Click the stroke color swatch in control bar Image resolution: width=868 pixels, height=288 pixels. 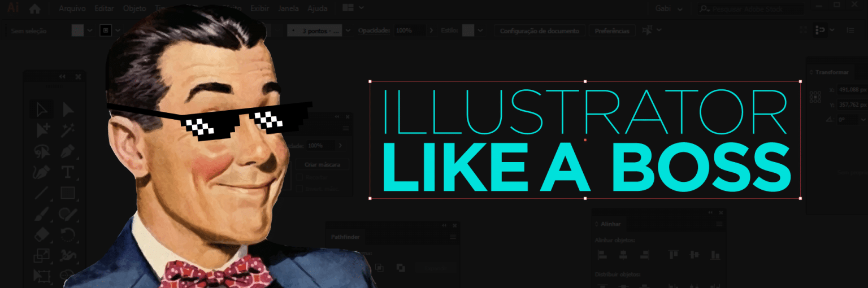coord(106,30)
